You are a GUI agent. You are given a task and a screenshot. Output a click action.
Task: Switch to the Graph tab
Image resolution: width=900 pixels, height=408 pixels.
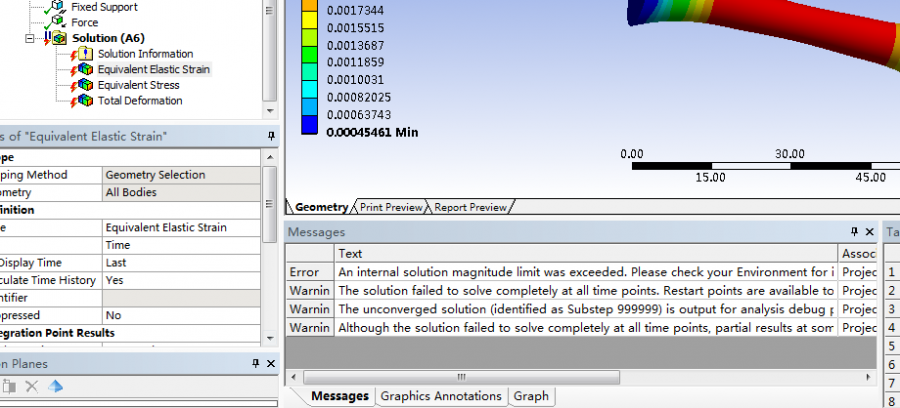[531, 396]
